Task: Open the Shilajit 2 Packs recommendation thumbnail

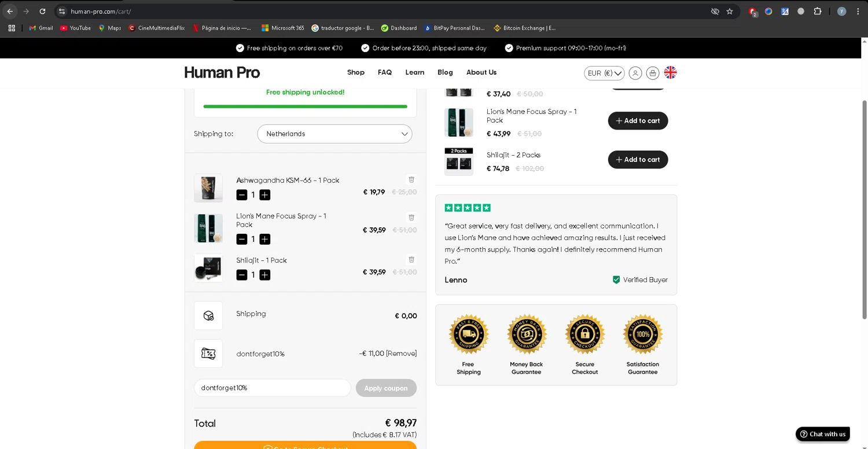Action: click(x=459, y=161)
